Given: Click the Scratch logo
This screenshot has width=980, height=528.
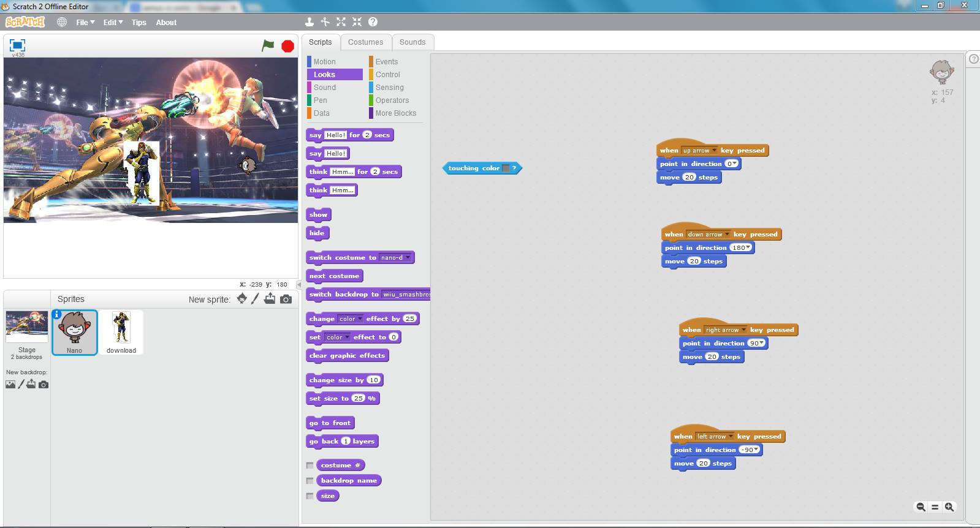Looking at the screenshot, I should pyautogui.click(x=25, y=22).
